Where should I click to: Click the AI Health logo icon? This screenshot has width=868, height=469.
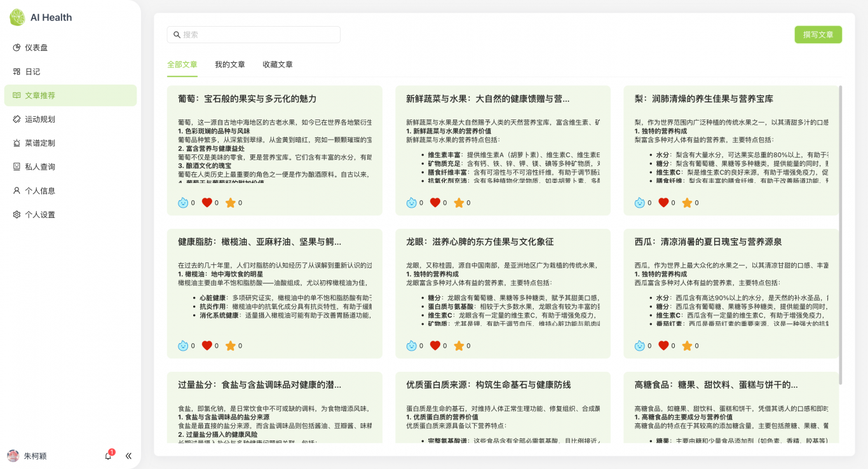tap(17, 17)
